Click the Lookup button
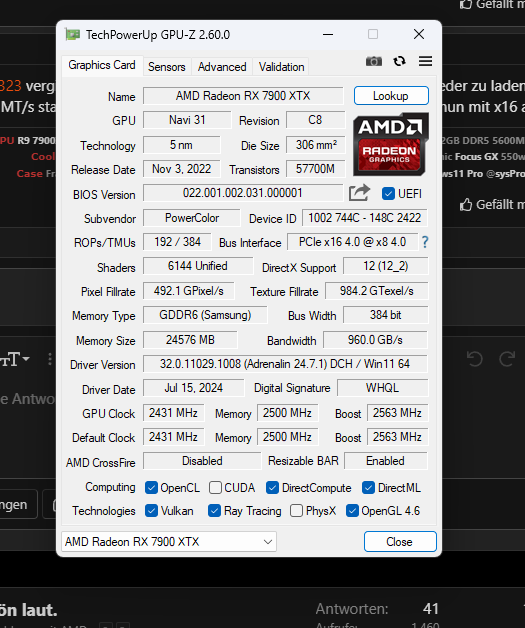This screenshot has height=628, width=525. 391,96
